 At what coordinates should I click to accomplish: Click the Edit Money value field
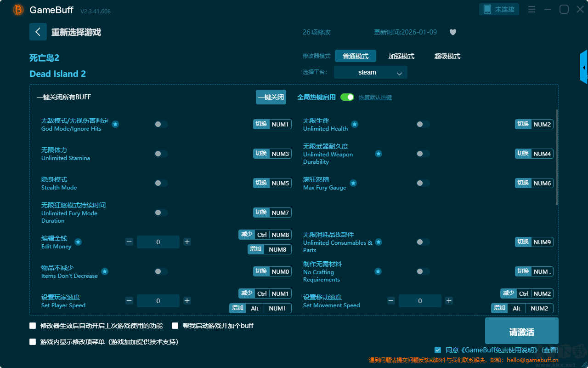158,242
